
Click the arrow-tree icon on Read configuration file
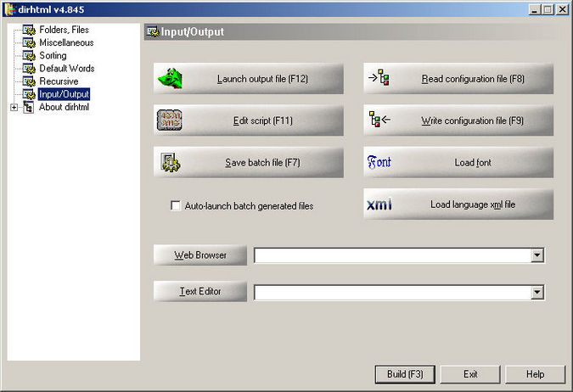[379, 77]
